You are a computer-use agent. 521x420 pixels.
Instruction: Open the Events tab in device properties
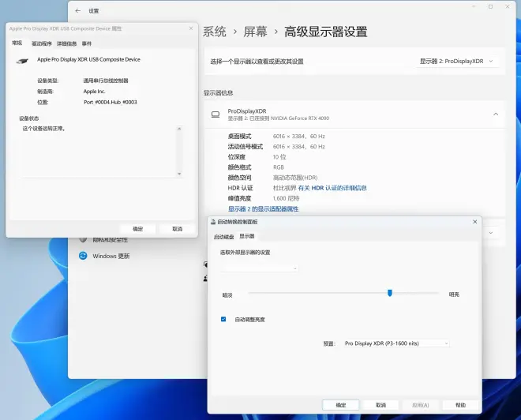point(87,43)
